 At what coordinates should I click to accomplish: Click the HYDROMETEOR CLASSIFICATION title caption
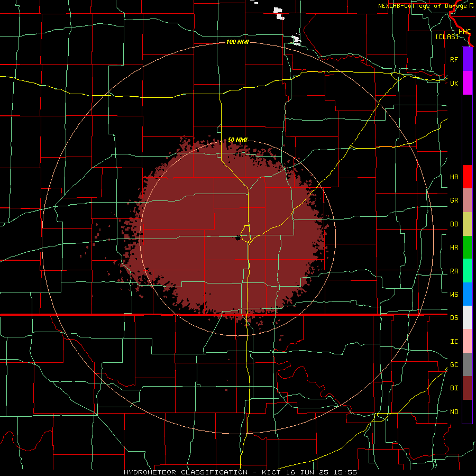(x=186, y=472)
